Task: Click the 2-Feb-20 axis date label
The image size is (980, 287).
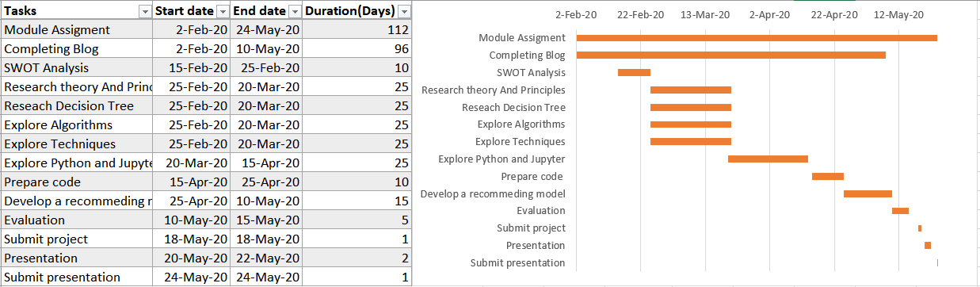Action: tap(576, 14)
